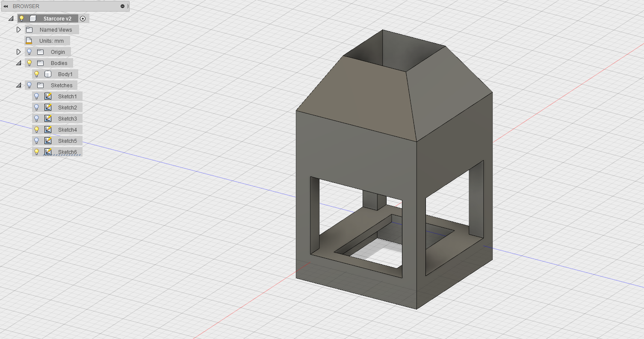Viewport: 644px width, 339px height.
Task: Click the Sketch3 sketch icon
Action: [x=48, y=118]
